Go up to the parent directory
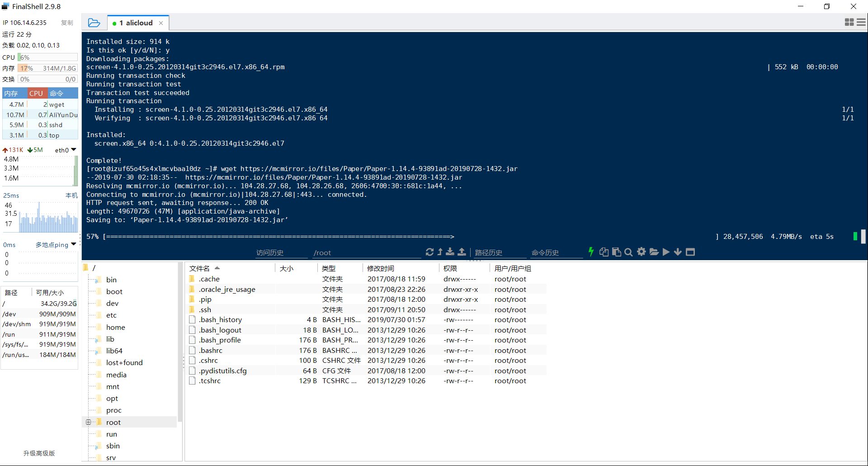Viewport: 868px width, 466px height. pos(440,252)
